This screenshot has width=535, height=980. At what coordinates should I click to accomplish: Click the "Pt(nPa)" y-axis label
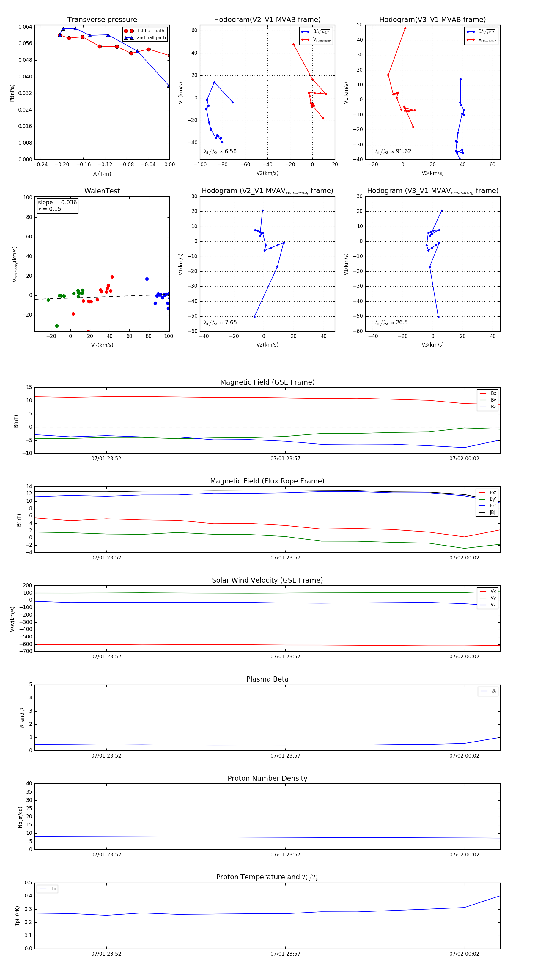click(12, 93)
